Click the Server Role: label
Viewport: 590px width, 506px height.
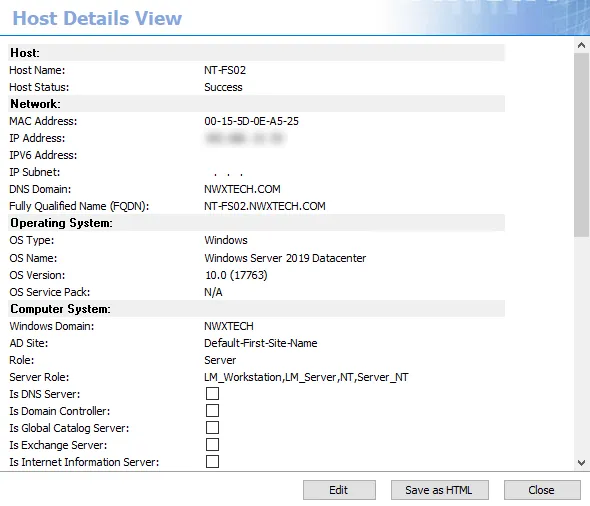40,377
